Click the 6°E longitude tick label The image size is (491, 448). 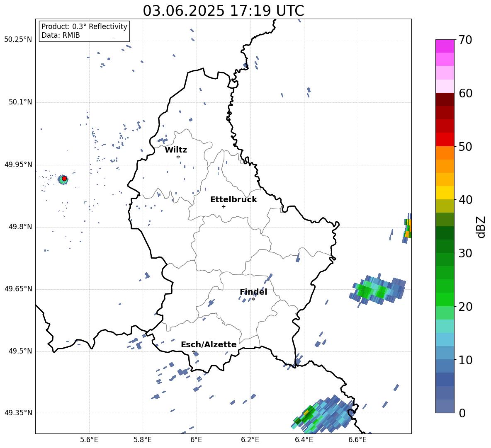point(196,440)
